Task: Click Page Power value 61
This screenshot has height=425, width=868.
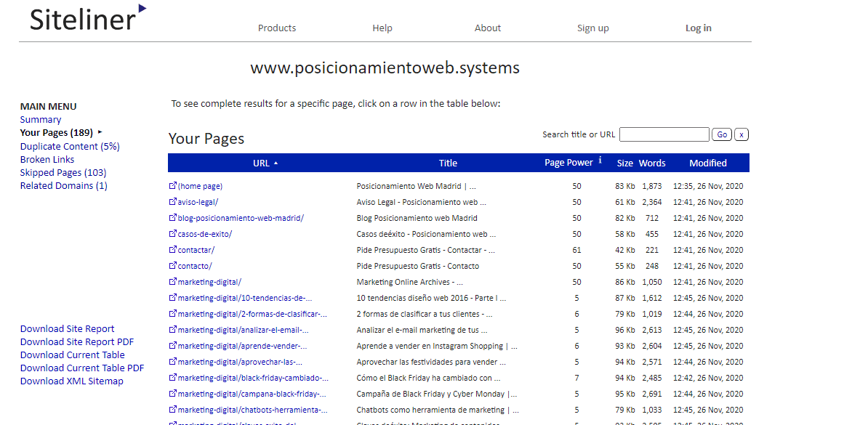Action: click(576, 250)
